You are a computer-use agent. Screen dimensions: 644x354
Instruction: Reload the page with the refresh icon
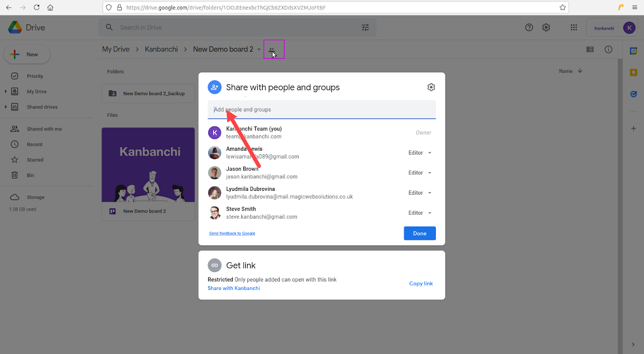[36, 7]
